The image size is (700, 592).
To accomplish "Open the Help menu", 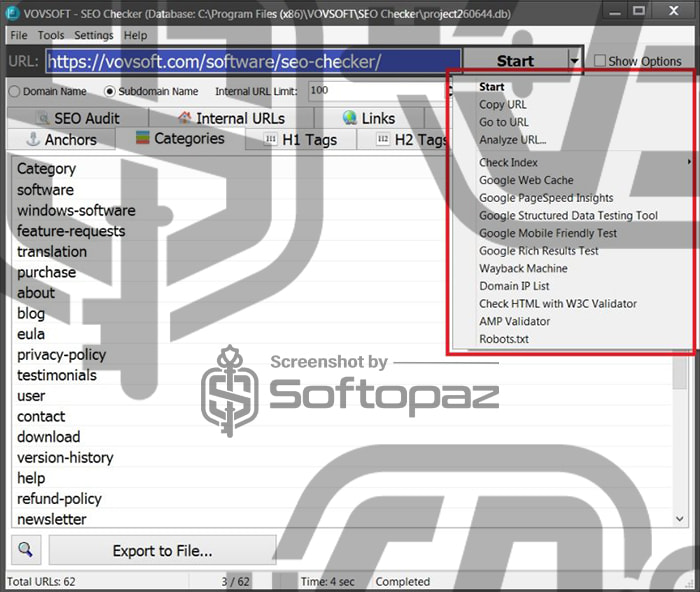I will (x=135, y=35).
